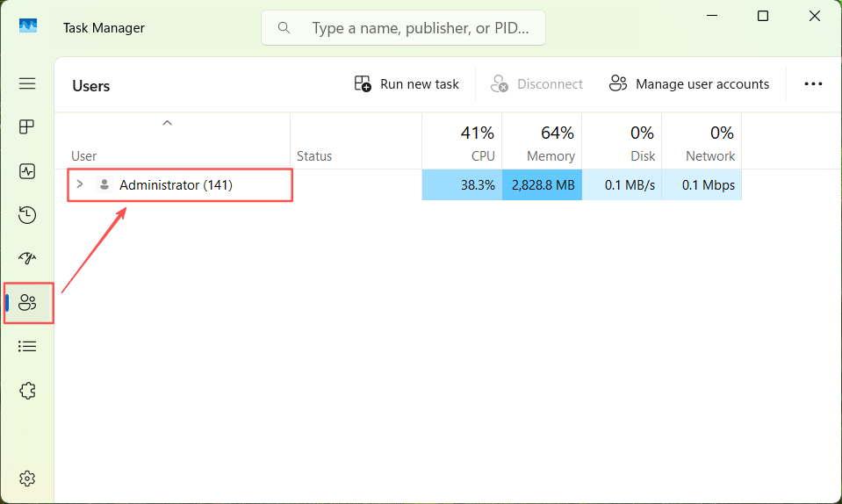Open the Details page icon
Screen dimensions: 842x504
[27, 346]
